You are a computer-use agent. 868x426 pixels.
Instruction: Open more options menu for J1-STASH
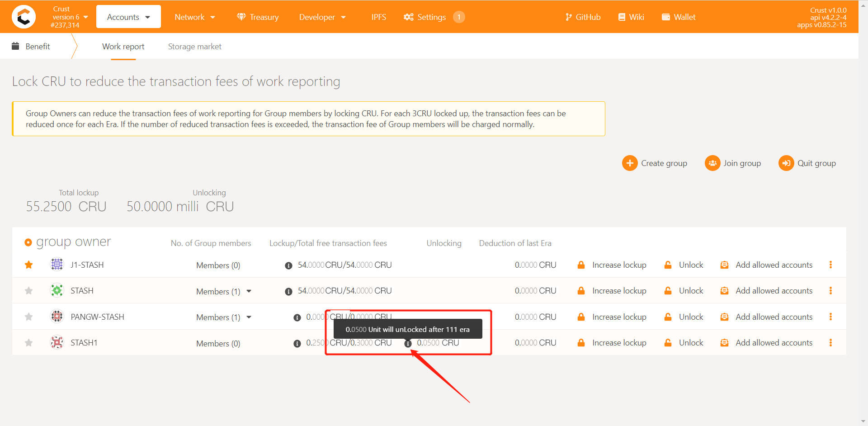pos(830,265)
